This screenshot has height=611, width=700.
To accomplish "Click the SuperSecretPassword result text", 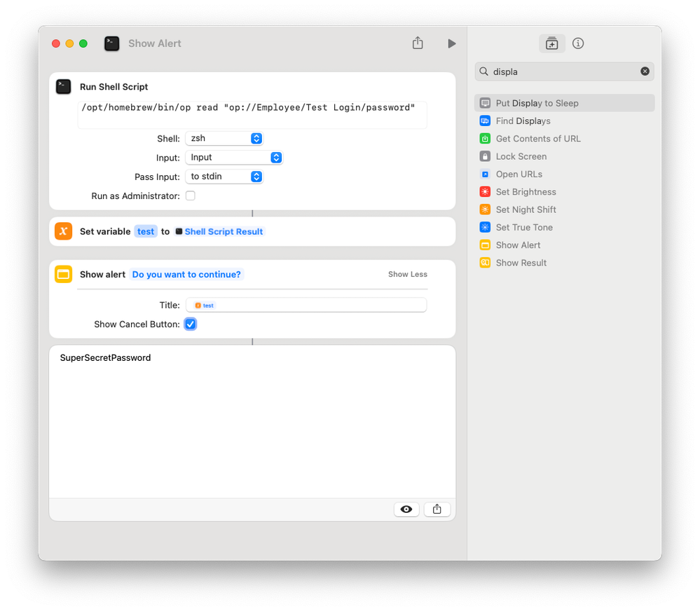I will pos(105,357).
